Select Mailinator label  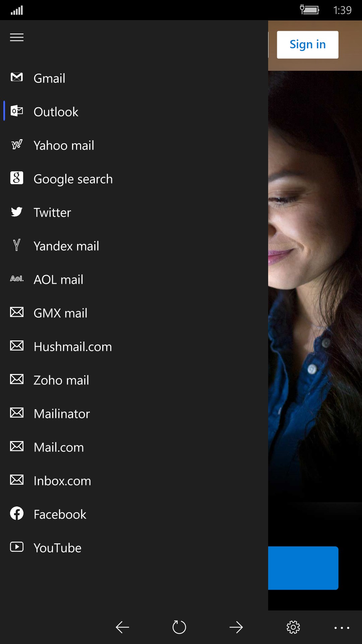coord(62,414)
